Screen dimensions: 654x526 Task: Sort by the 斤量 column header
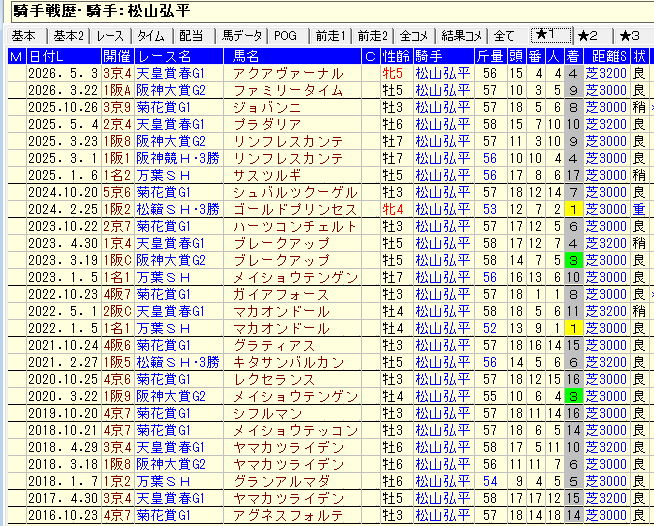[491, 56]
